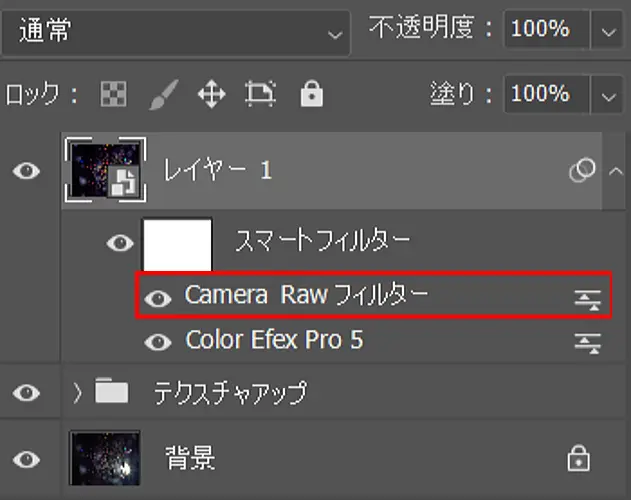This screenshot has height=500, width=631.
Task: Lock image pixels brush icon
Action: point(164,94)
